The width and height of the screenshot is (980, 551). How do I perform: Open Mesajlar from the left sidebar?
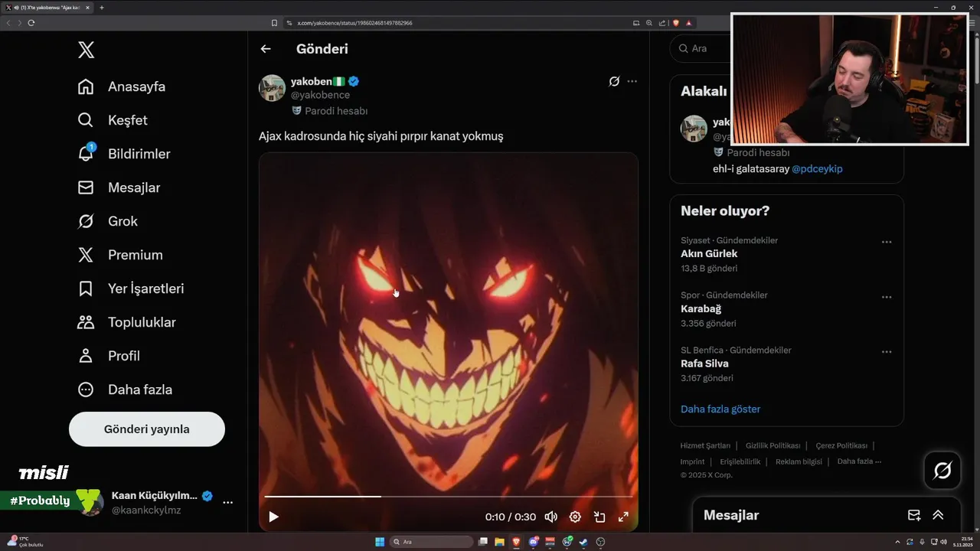tap(119, 187)
